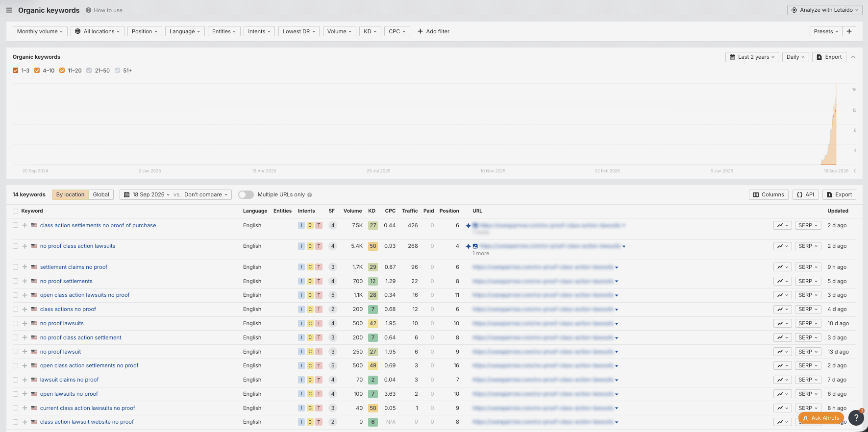
Task: Export the organic keywords chart
Action: point(829,57)
